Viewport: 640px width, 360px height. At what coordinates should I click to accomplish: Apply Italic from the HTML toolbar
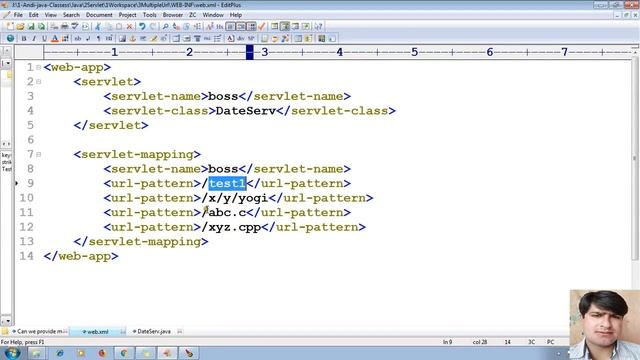[x=33, y=38]
